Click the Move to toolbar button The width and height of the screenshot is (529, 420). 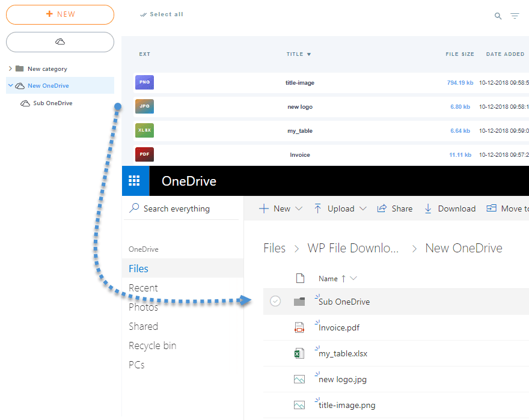point(507,208)
